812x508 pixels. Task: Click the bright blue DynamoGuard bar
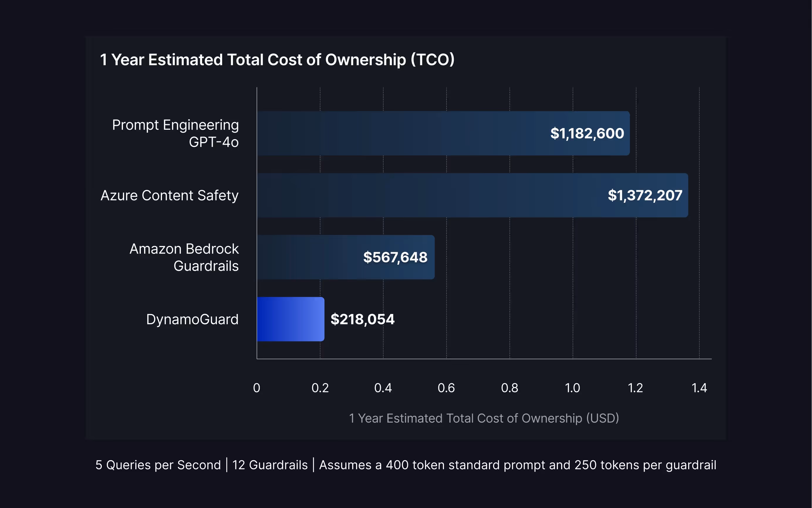point(291,319)
